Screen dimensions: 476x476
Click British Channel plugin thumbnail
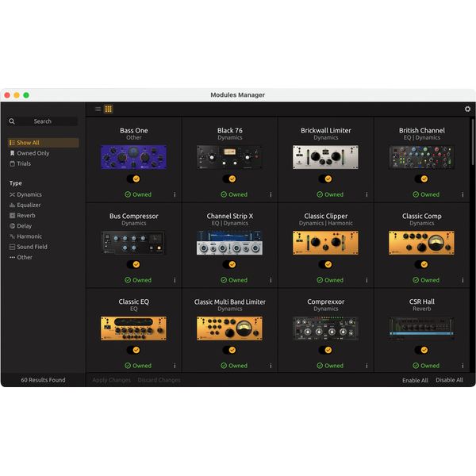point(422,157)
